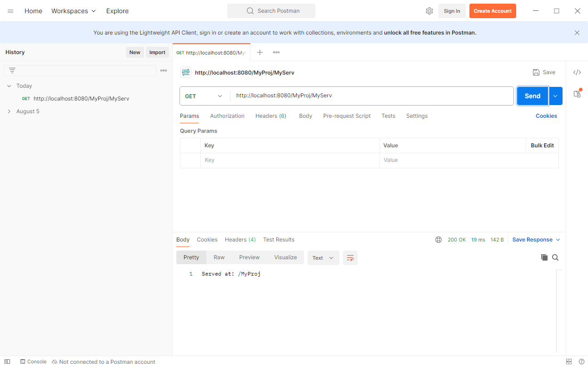
Task: Open the hamburger menu icon
Action: point(10,11)
